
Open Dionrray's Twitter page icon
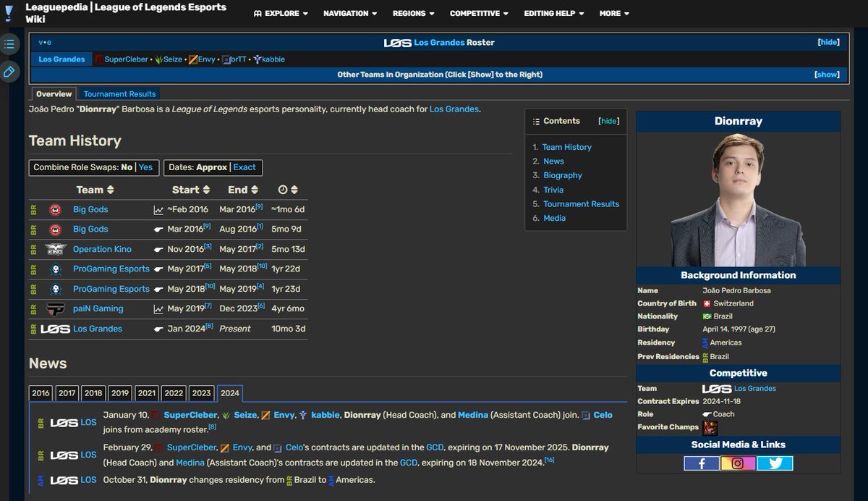pos(775,463)
